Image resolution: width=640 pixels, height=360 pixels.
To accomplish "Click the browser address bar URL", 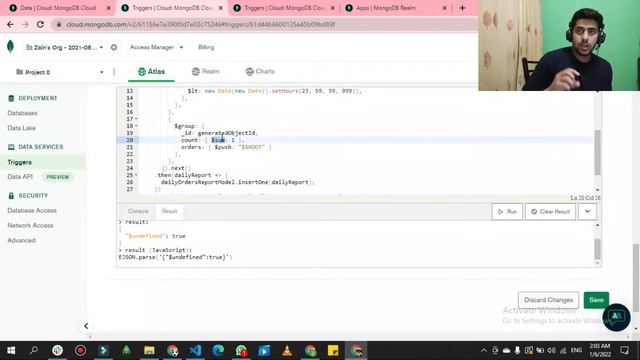I will pyautogui.click(x=200, y=24).
